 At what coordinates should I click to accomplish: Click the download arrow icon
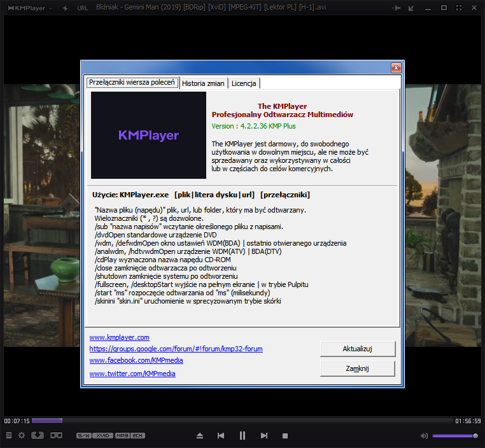[38, 435]
